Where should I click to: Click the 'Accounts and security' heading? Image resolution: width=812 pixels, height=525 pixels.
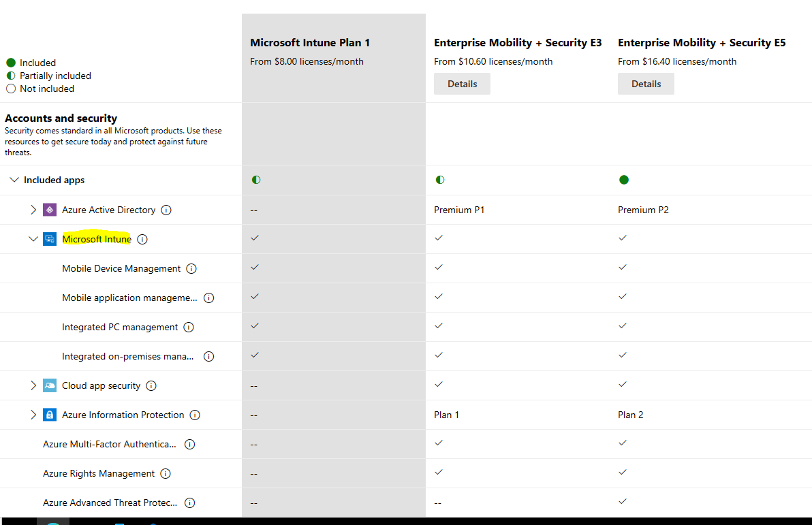[x=61, y=118]
